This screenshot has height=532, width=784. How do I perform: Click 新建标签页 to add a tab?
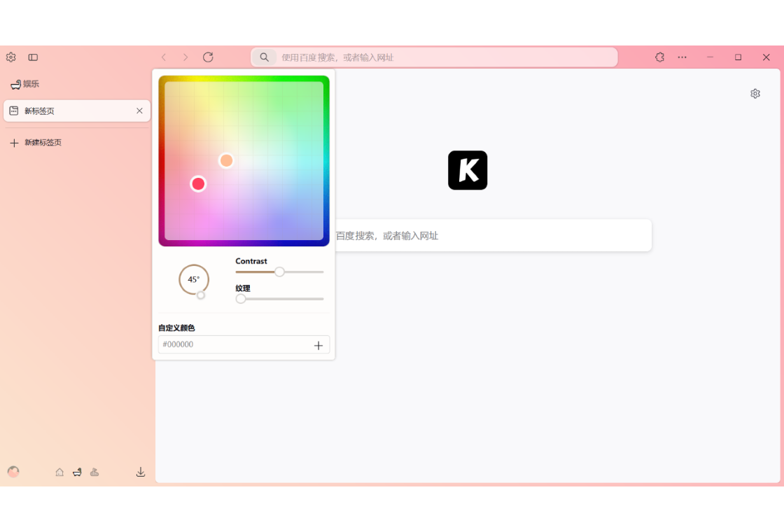pyautogui.click(x=77, y=143)
